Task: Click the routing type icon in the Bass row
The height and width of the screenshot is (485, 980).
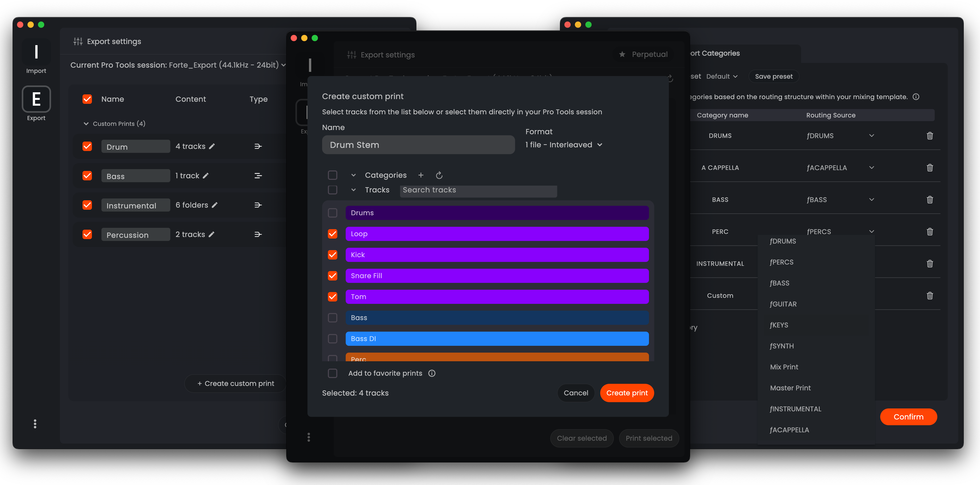Action: tap(258, 175)
